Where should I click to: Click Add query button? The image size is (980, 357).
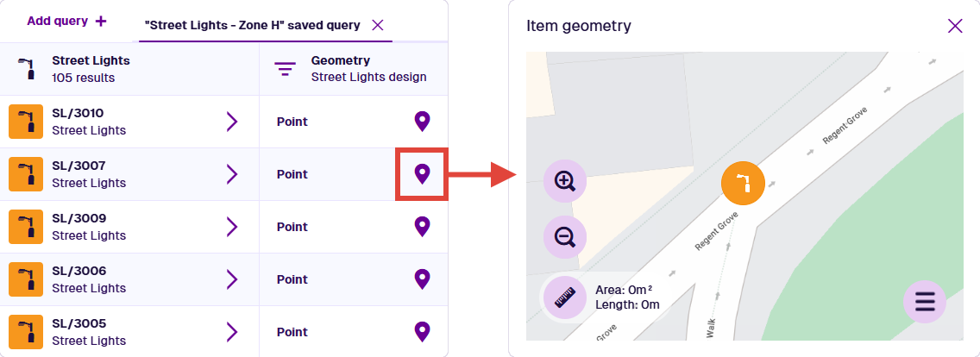(67, 21)
